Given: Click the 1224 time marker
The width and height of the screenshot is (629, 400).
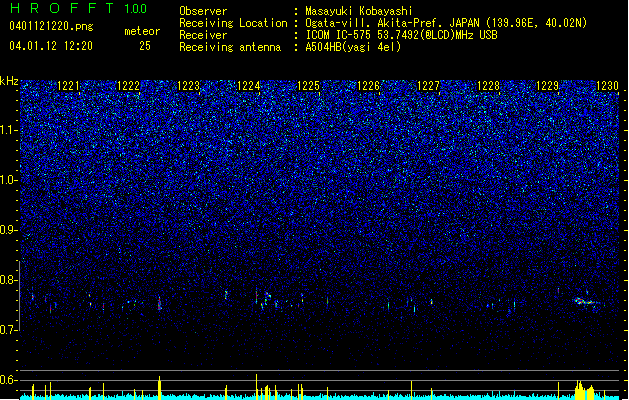Looking at the screenshot, I should pyautogui.click(x=249, y=86).
